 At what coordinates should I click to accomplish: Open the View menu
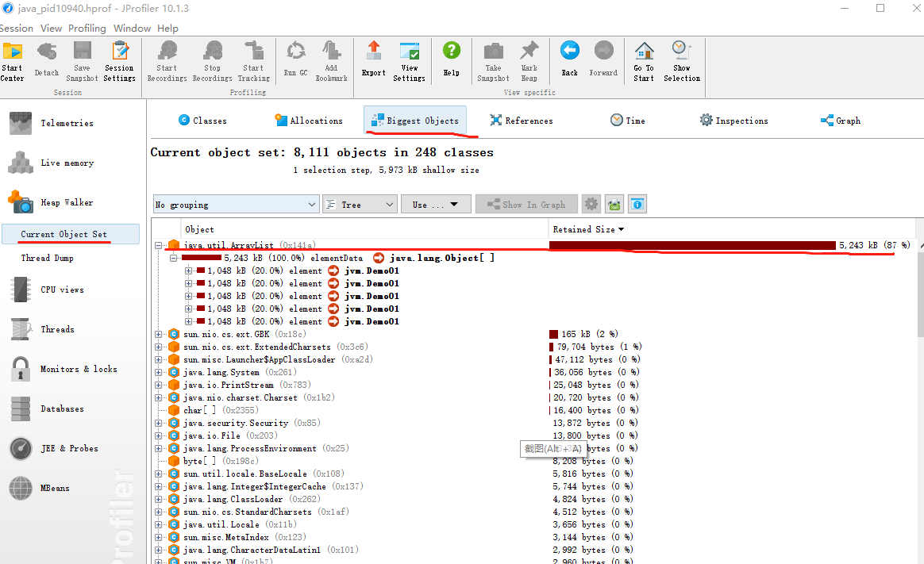point(52,29)
